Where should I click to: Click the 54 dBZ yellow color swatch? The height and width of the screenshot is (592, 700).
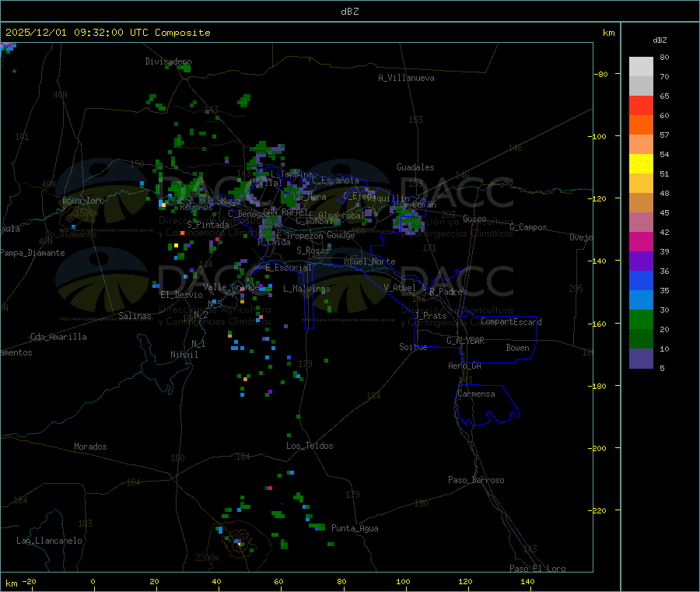click(x=641, y=164)
